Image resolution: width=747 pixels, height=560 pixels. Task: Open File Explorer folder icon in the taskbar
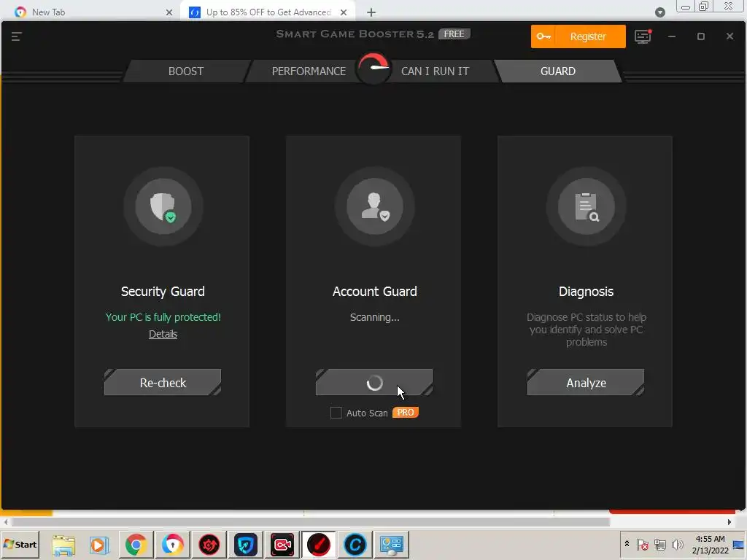[63, 544]
